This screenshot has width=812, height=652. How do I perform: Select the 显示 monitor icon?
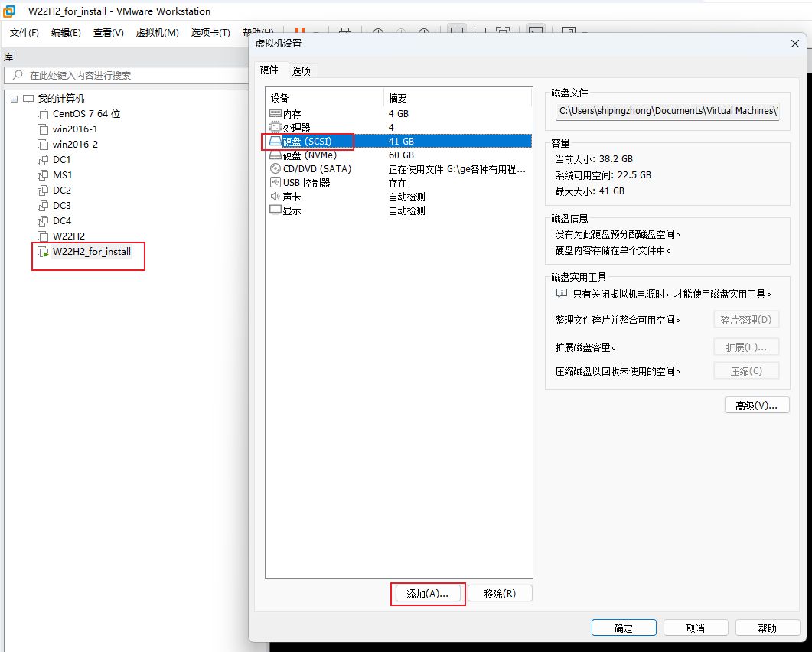[276, 210]
